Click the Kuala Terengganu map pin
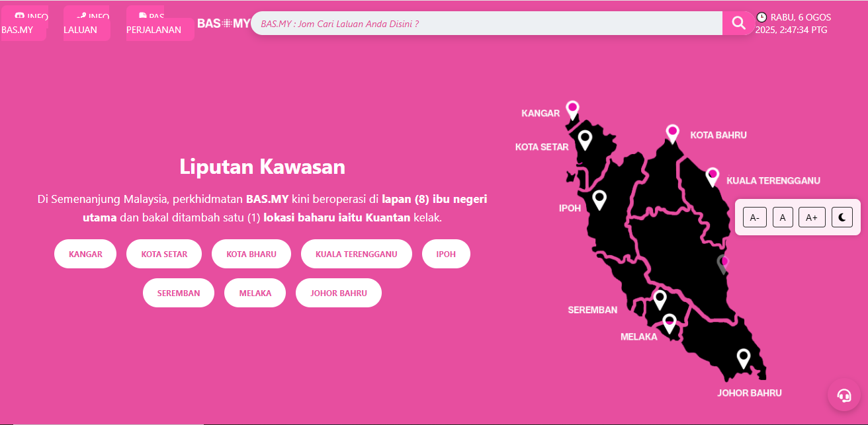The width and height of the screenshot is (868, 425). [713, 176]
